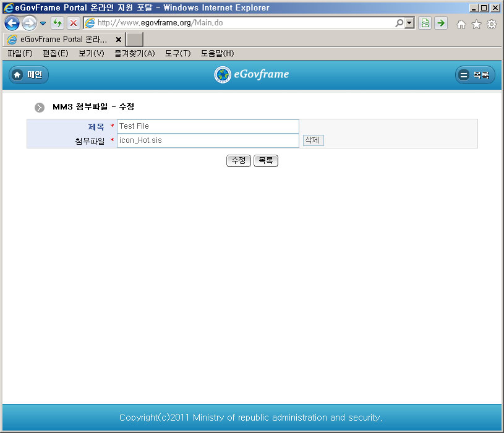Expand the address bar dropdown arrow
The image size is (504, 433).
point(409,24)
